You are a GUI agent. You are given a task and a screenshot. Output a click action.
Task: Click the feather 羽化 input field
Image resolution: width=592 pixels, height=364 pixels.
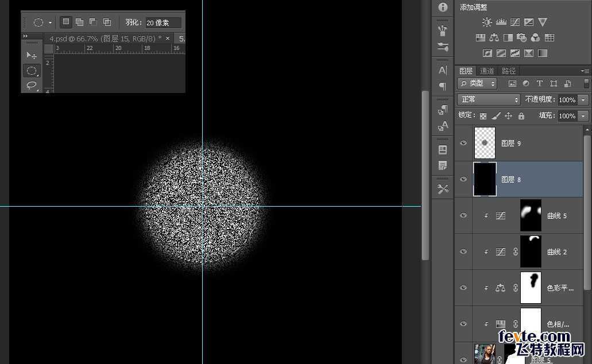[162, 23]
